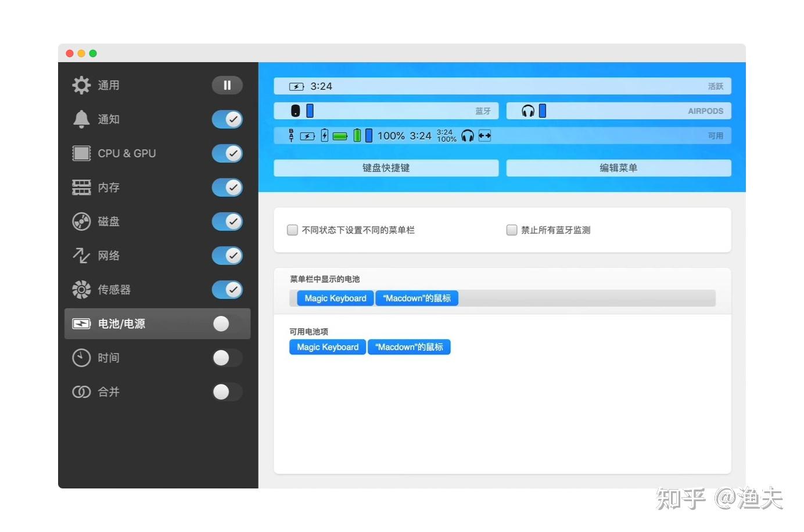The height and width of the screenshot is (532, 804).
Task: Open the 时间 clock icon
Action: click(x=81, y=358)
